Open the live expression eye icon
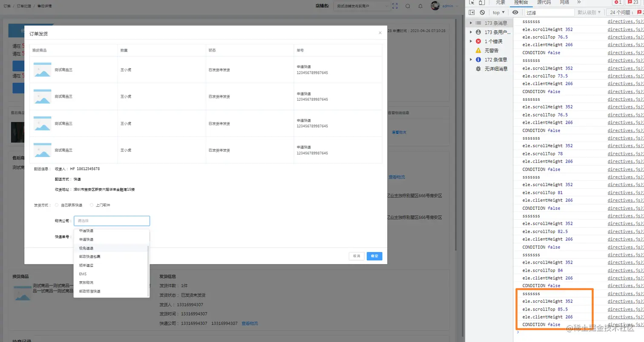The height and width of the screenshot is (342, 644). (515, 12)
